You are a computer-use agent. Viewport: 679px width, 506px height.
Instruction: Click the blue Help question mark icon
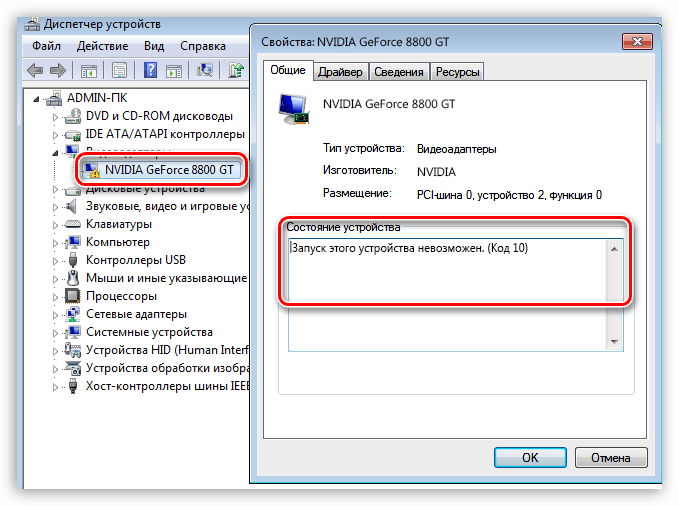[x=150, y=70]
